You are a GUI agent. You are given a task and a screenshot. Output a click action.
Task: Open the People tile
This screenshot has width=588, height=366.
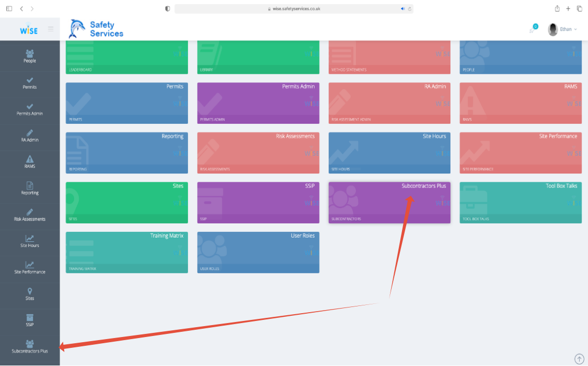521,57
